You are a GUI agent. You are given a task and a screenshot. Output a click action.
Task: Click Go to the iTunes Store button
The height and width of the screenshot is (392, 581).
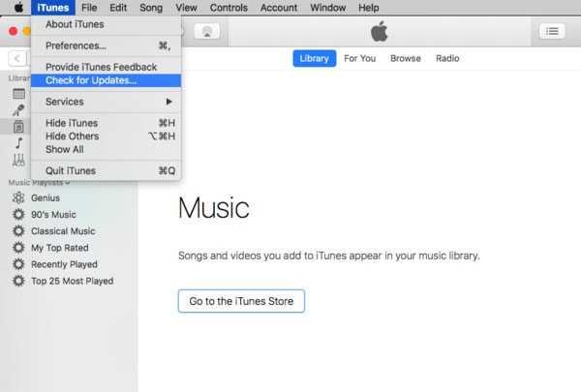241,301
